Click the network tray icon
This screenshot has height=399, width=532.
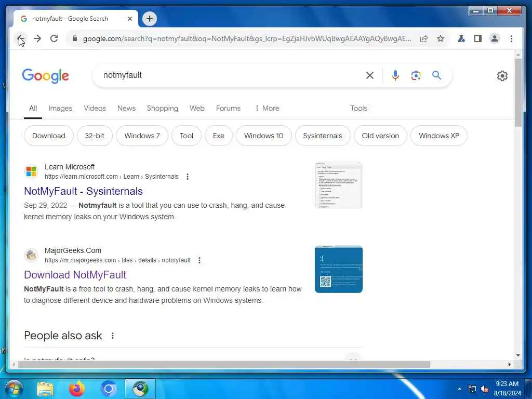tap(472, 389)
